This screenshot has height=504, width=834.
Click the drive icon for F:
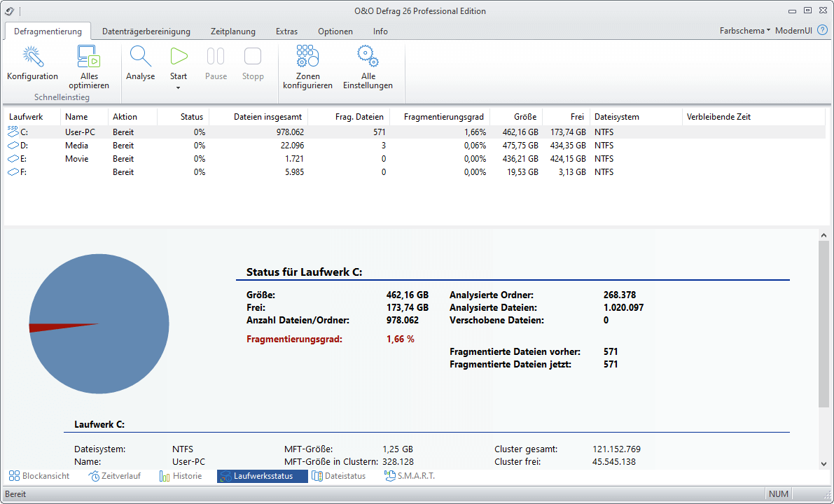13,171
